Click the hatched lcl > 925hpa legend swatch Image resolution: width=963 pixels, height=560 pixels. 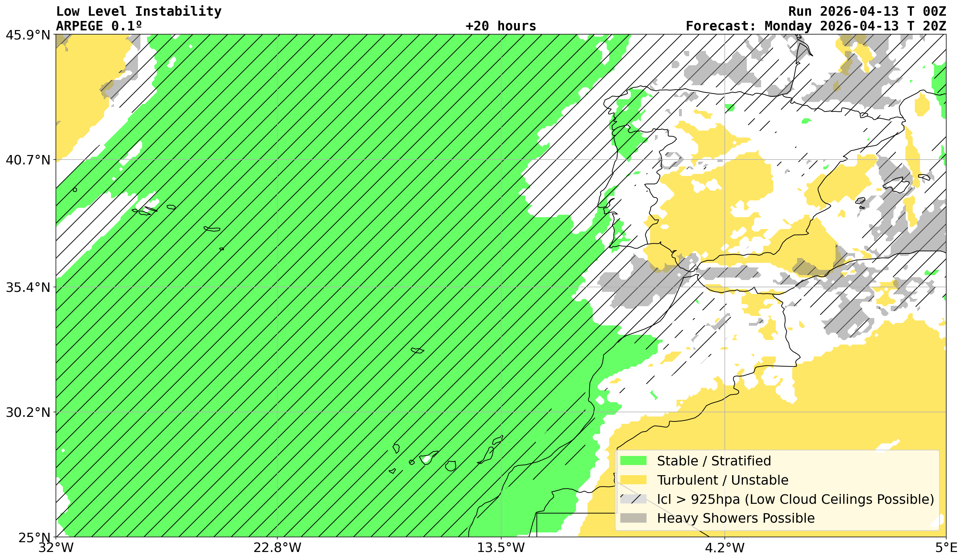pos(633,499)
